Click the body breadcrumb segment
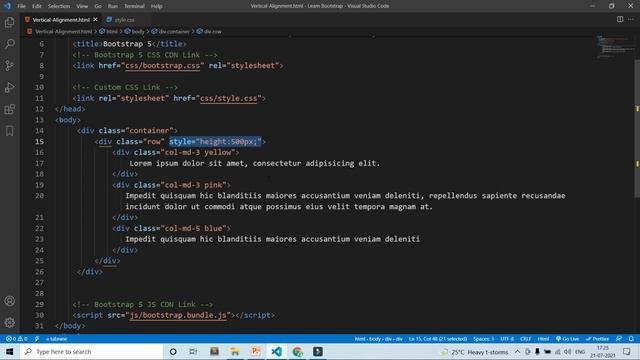 [135, 31]
